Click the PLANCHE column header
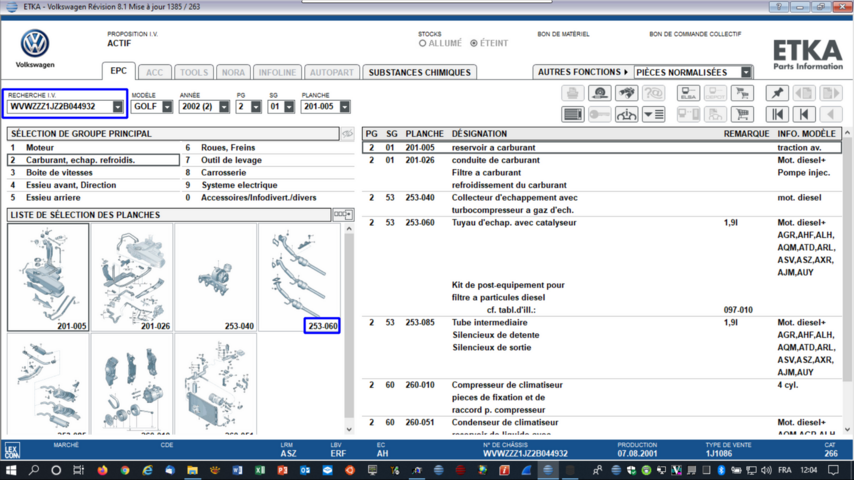The image size is (854, 480). pyautogui.click(x=424, y=133)
